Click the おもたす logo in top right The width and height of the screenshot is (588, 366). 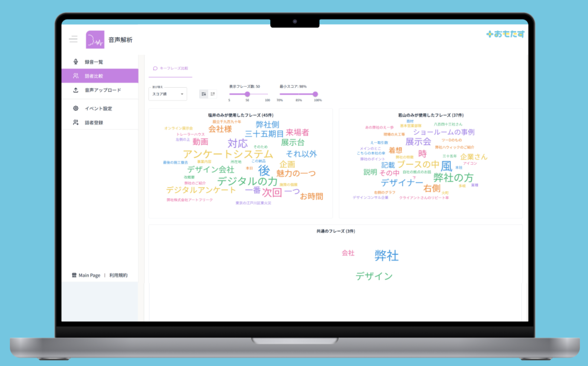pyautogui.click(x=505, y=34)
